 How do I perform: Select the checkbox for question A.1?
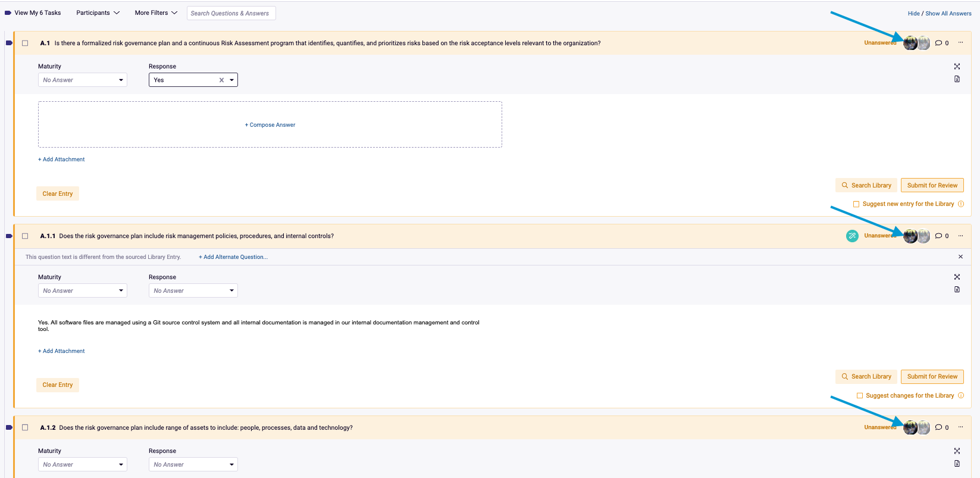25,43
